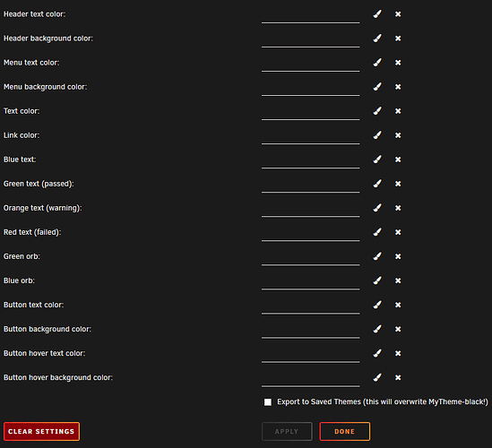492x448 pixels.
Task: Clear the Orange text (warning) color
Action: pos(398,208)
